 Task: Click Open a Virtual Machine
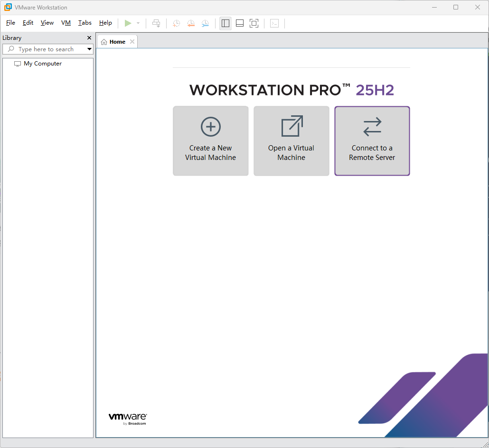click(x=291, y=141)
